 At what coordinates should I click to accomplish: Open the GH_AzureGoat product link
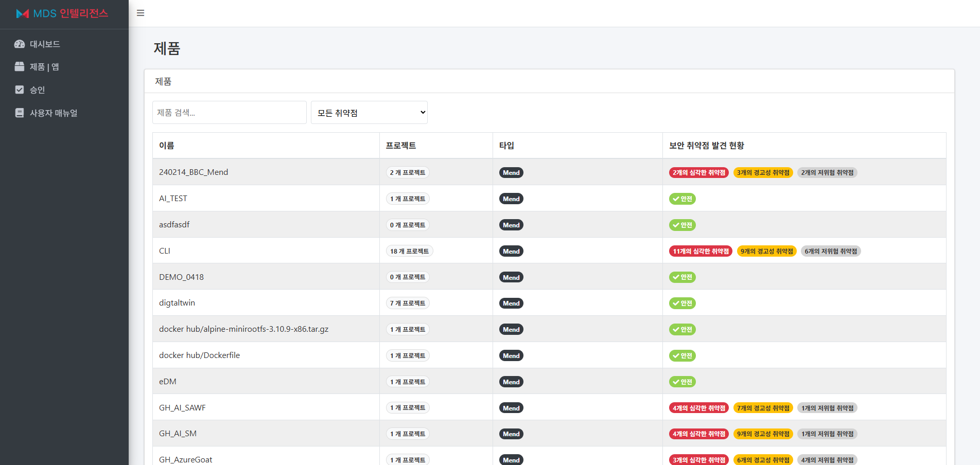(x=185, y=459)
